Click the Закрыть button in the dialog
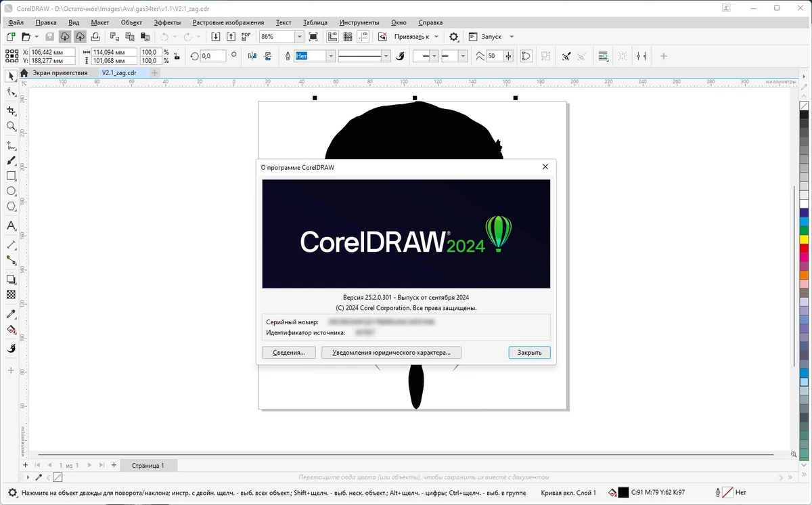The image size is (812, 505). coord(529,353)
